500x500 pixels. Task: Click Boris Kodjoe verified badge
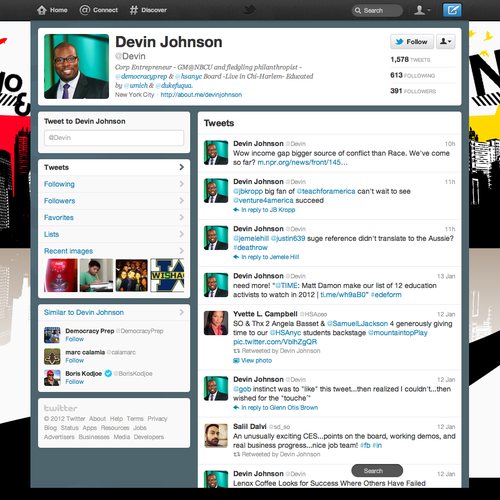tap(108, 374)
